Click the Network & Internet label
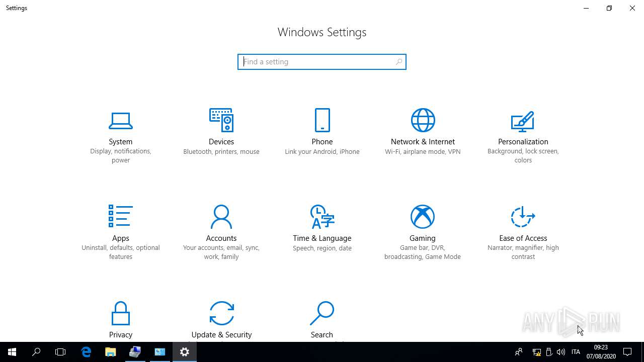The image size is (644, 362). [x=423, y=142]
